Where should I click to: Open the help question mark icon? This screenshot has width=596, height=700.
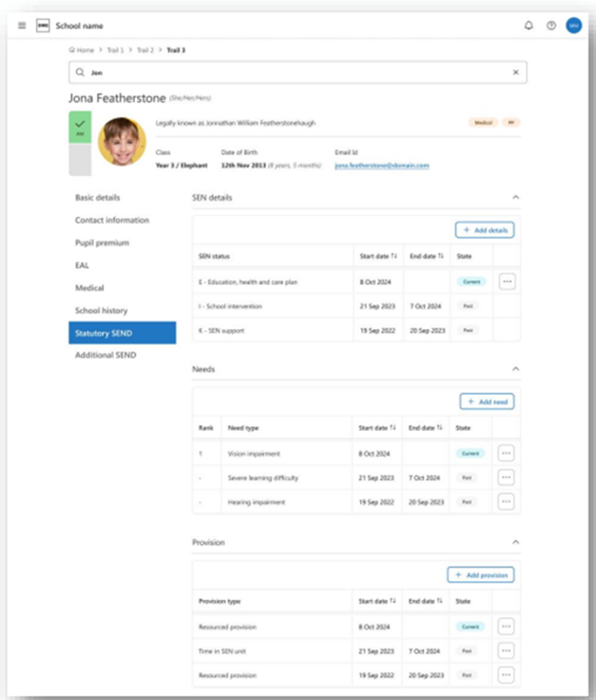tap(551, 26)
